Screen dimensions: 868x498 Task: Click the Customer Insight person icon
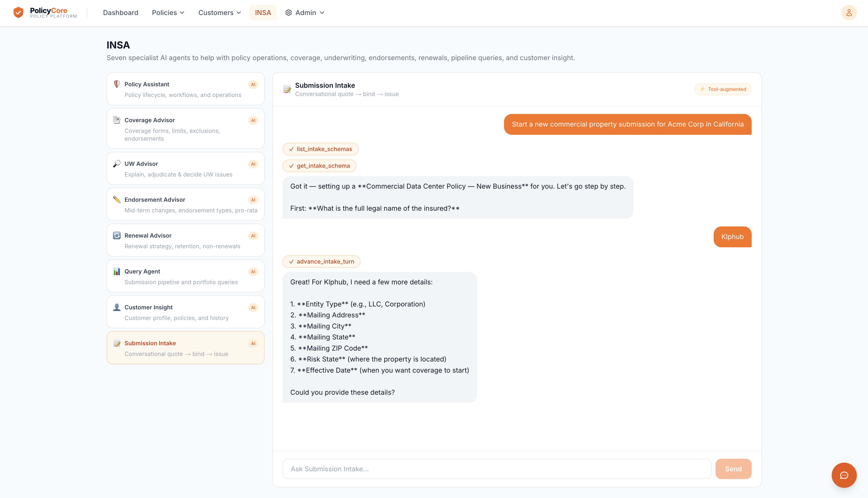(x=117, y=307)
